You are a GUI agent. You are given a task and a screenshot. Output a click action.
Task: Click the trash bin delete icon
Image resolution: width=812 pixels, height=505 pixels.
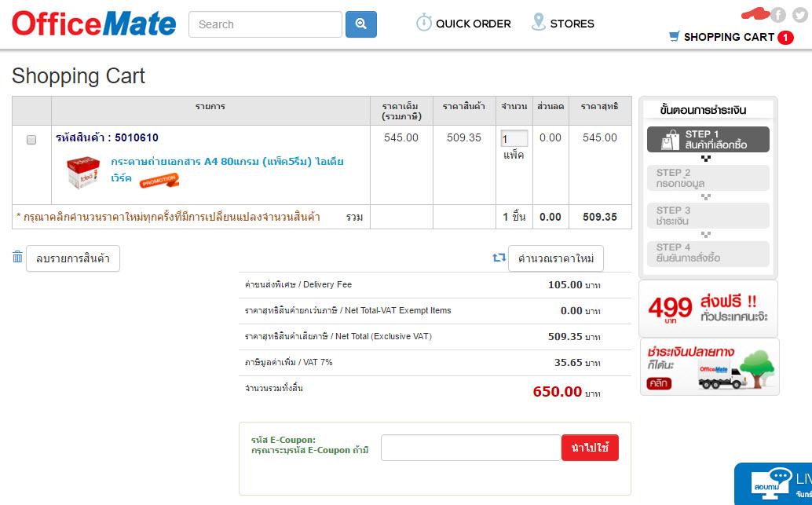[17, 257]
